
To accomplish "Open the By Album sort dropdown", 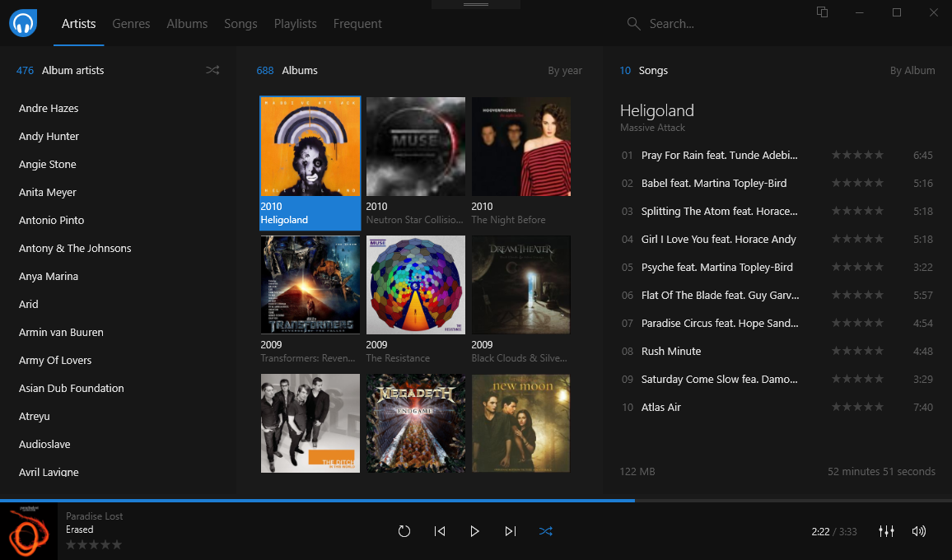I will click(x=912, y=70).
